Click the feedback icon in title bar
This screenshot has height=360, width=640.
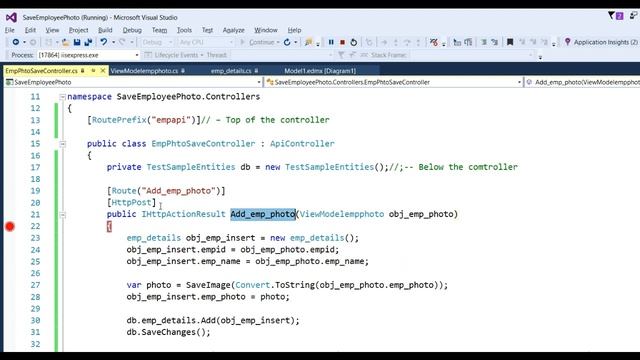click(633, 16)
